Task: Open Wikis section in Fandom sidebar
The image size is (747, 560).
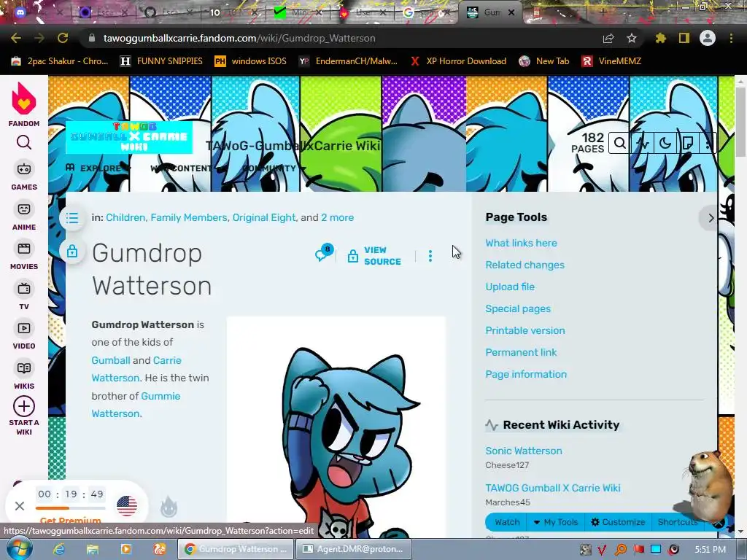Action: tap(24, 376)
